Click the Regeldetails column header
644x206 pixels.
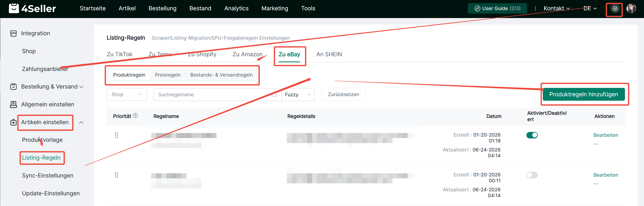pyautogui.click(x=301, y=116)
